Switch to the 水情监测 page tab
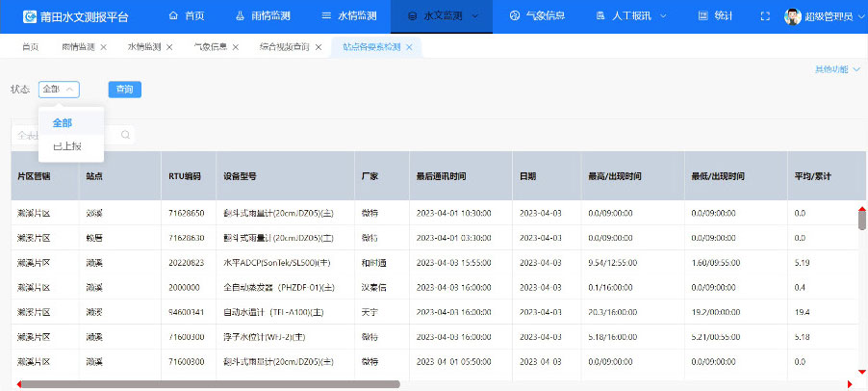Screen dimensions: 868x391 click(144, 47)
